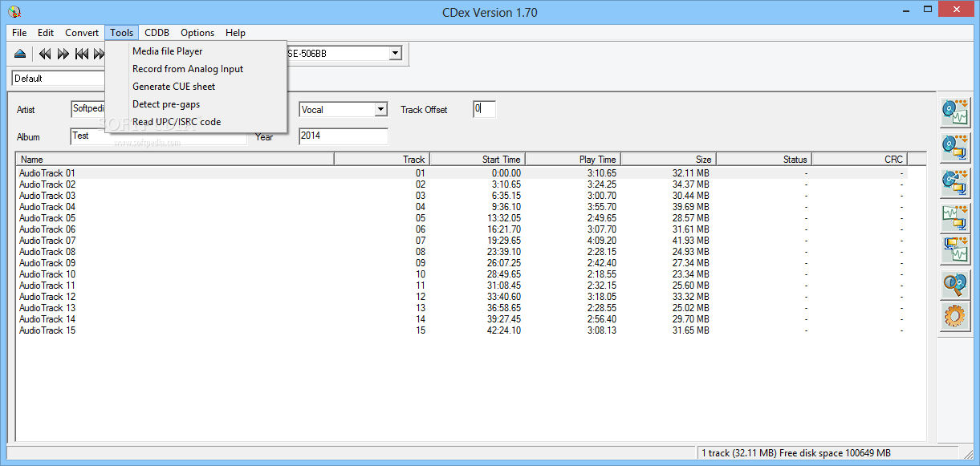Convert compressed audio to WAV icon
This screenshot has height=466, width=980.
click(x=954, y=249)
